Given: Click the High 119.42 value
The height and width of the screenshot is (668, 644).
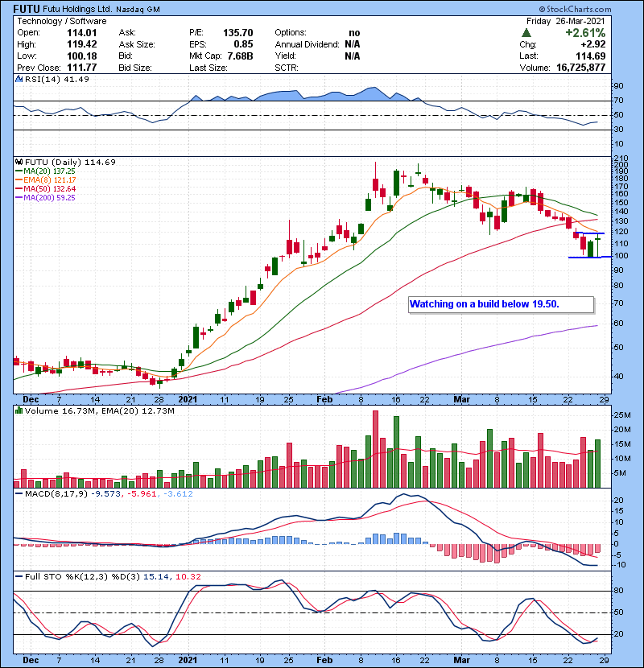Looking at the screenshot, I should [82, 44].
